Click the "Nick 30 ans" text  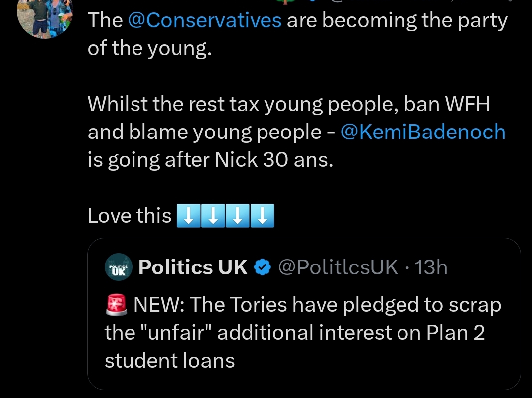pos(273,159)
